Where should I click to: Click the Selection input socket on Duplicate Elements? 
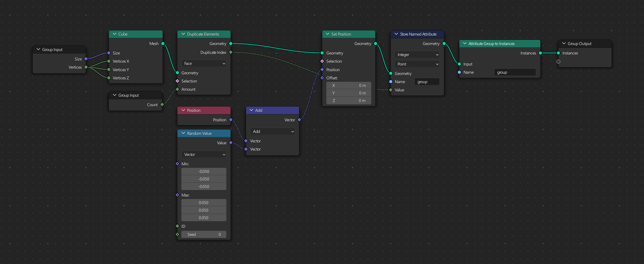[x=177, y=81]
